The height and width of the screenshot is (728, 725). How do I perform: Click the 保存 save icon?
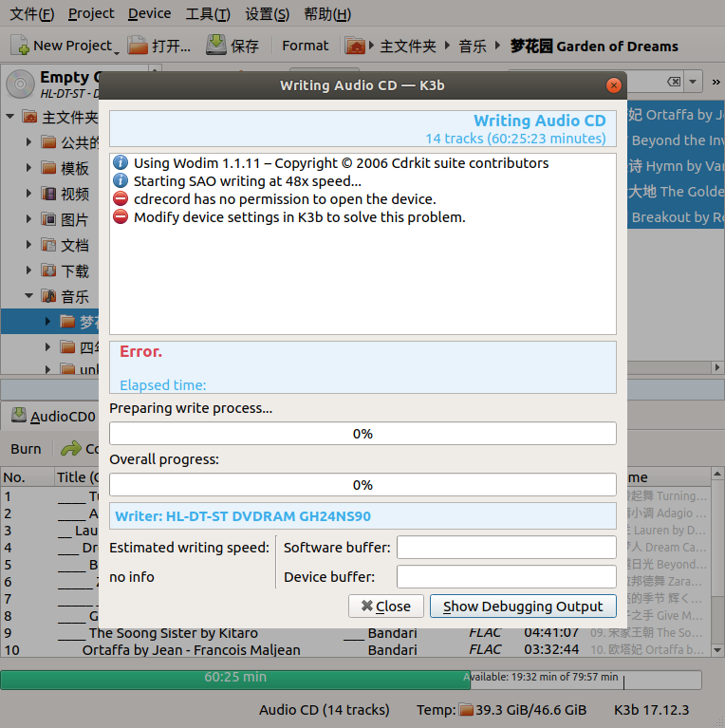[x=215, y=45]
